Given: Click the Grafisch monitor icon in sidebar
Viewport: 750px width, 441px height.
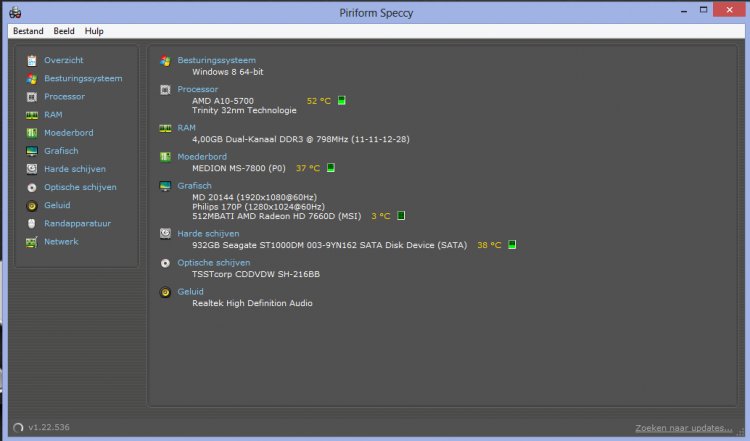Looking at the screenshot, I should click(x=32, y=151).
